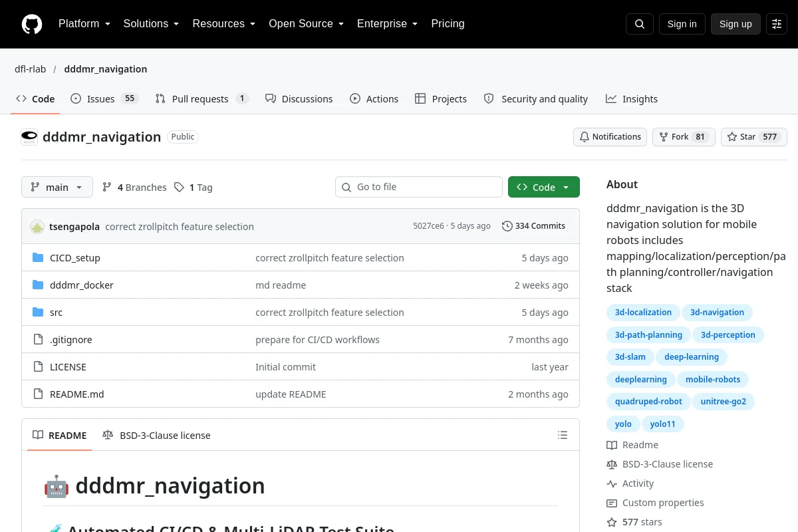The image size is (798, 532).
Task: Click the star icon in Star button
Action: (732, 137)
